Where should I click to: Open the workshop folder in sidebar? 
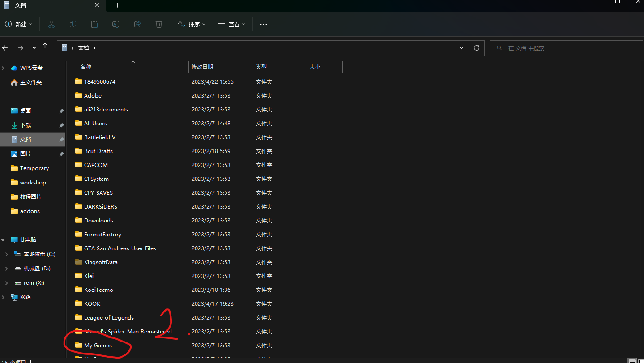pyautogui.click(x=28, y=183)
